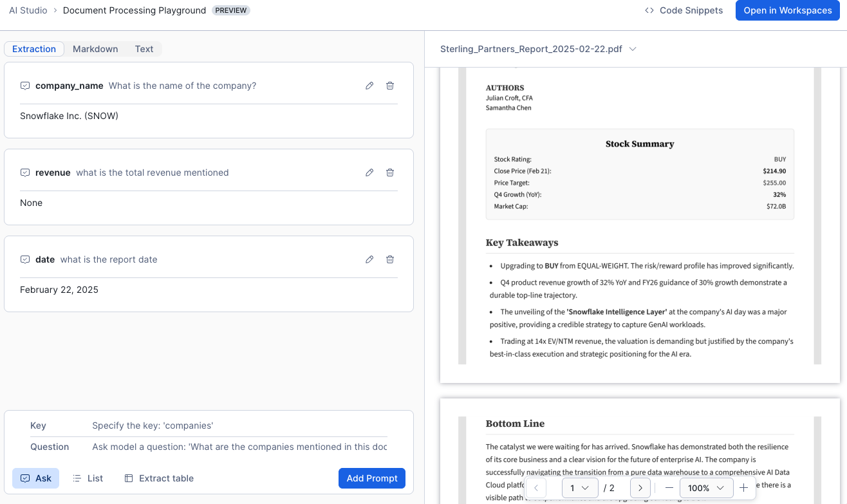Go to next PDF page arrow
847x504 pixels.
click(x=640, y=488)
